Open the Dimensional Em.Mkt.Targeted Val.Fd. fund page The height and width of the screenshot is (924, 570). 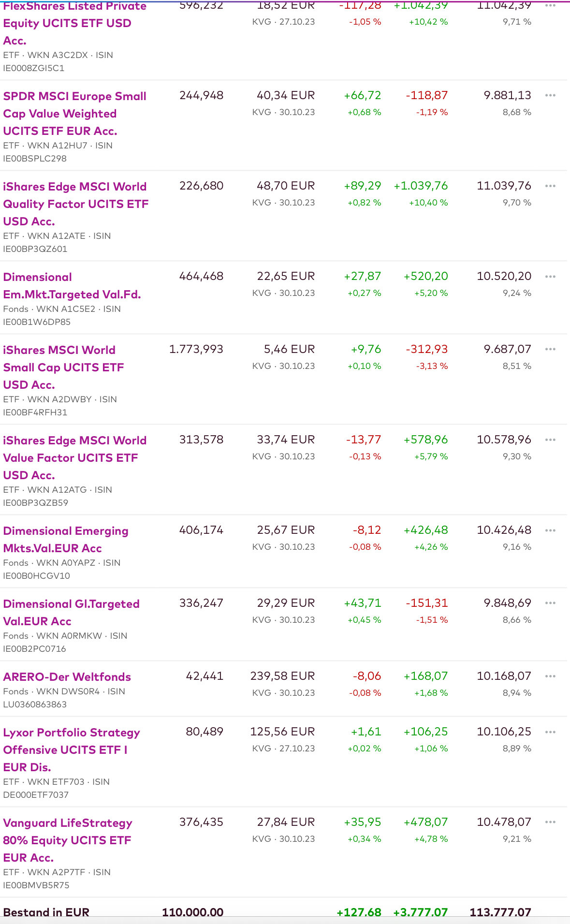pos(72,286)
